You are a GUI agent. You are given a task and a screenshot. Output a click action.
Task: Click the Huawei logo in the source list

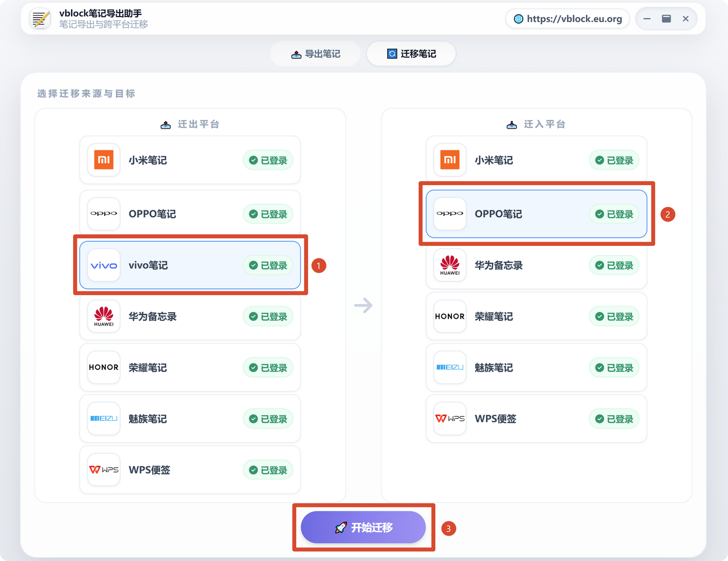[104, 316]
